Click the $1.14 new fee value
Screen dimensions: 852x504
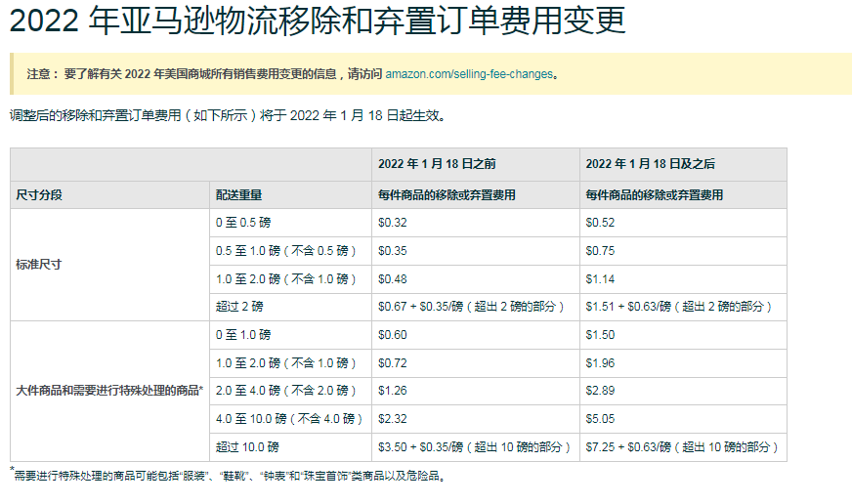pyautogui.click(x=600, y=279)
